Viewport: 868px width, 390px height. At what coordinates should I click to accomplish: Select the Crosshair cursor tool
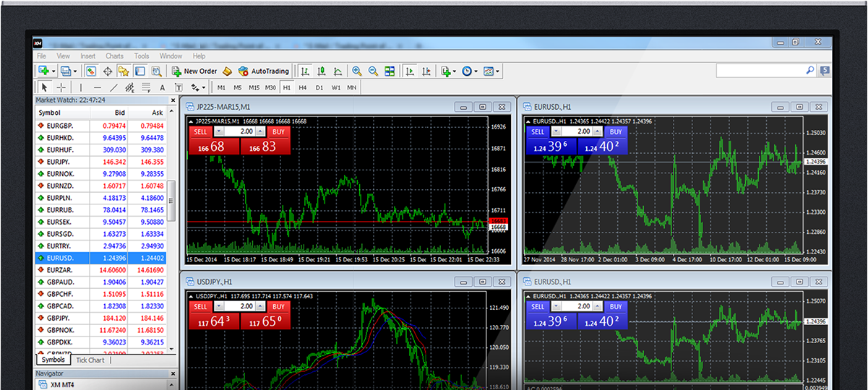pos(61,88)
